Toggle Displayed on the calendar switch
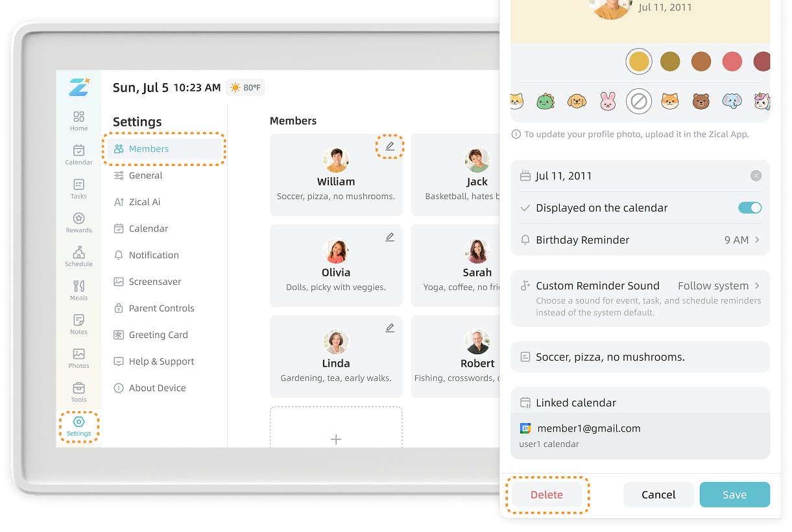Screen dimensions: 792x532 coord(750,208)
